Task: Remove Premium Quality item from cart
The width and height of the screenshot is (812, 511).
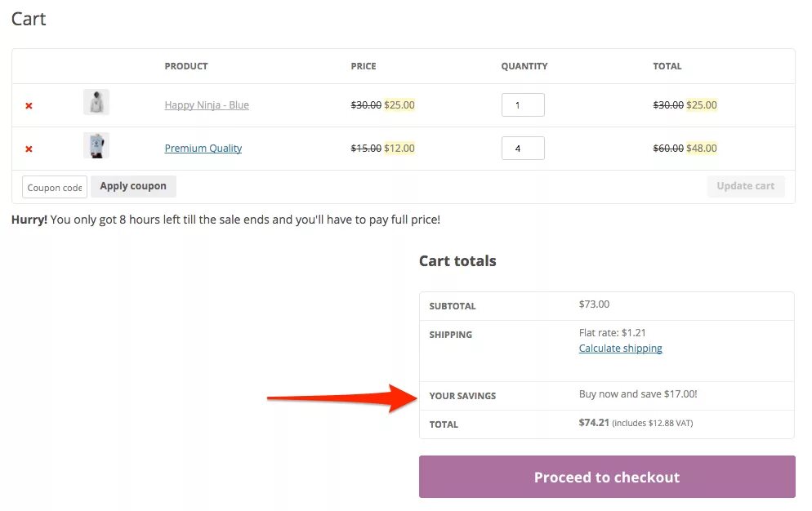Action: [x=29, y=149]
